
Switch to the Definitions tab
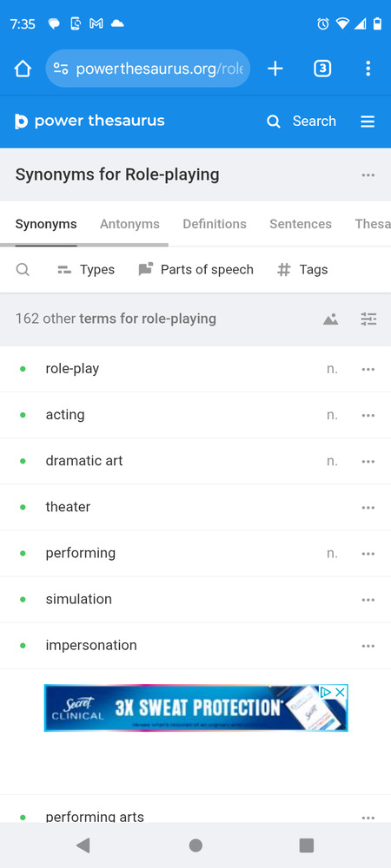click(x=215, y=224)
